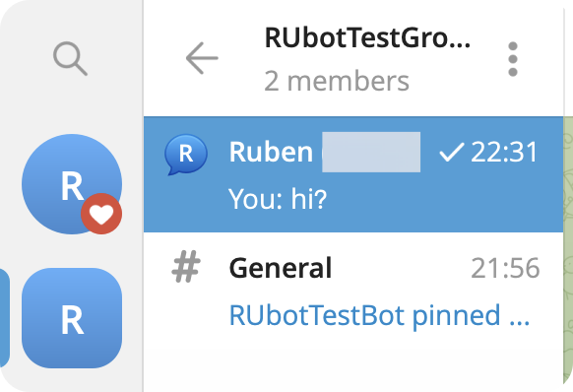This screenshot has height=392, width=573.
Task: Open the Ruben topic row
Action: tap(353, 174)
